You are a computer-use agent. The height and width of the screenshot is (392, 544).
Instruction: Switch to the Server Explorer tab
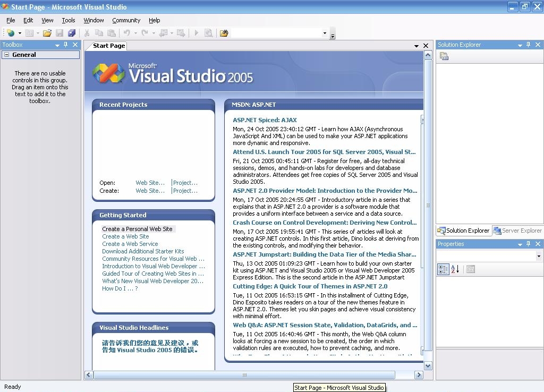[x=517, y=231]
